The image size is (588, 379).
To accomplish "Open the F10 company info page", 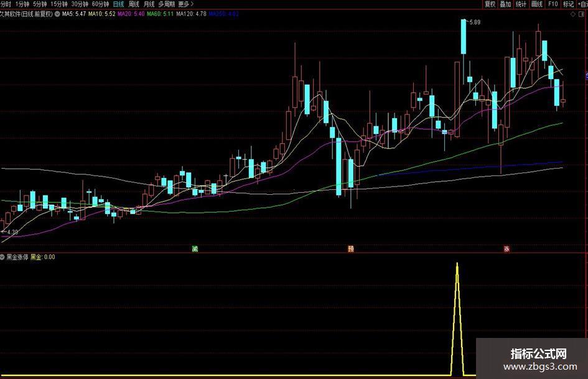I will tap(553, 4).
